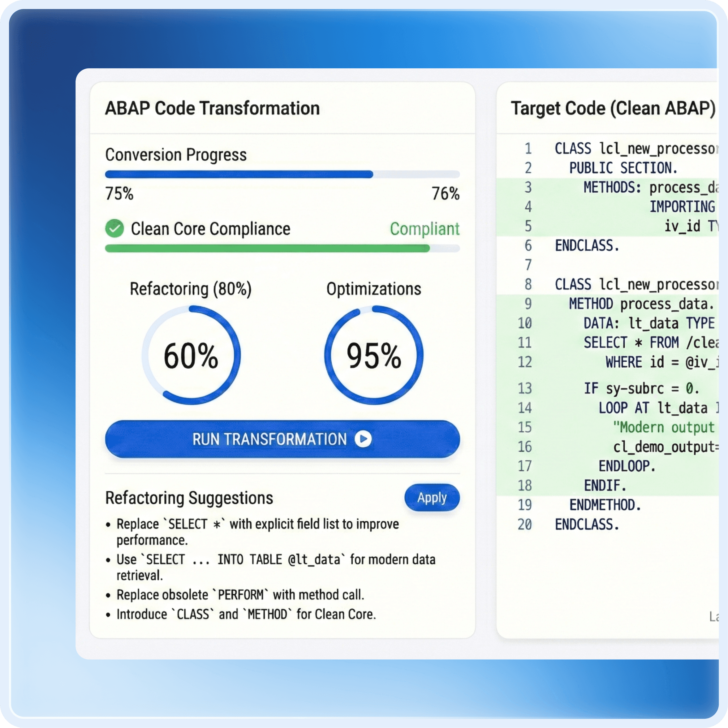Screen dimensions: 728x728
Task: Click the Refactoring (80%) label
Action: (191, 289)
